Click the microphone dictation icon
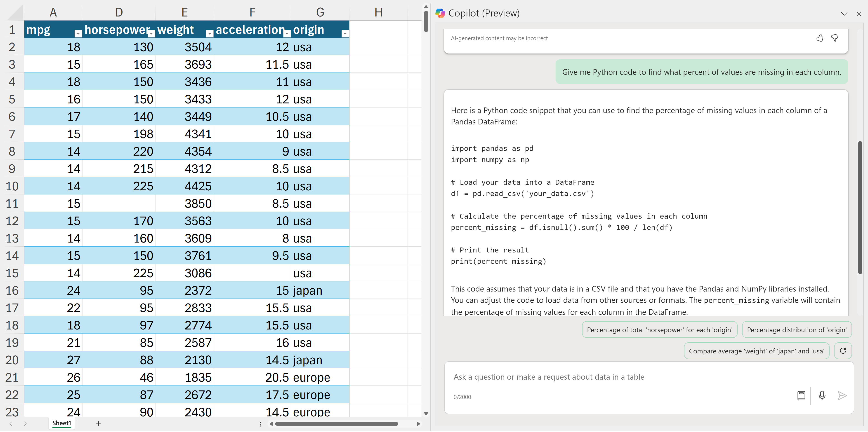Screen dimensions: 868x432 822,396
